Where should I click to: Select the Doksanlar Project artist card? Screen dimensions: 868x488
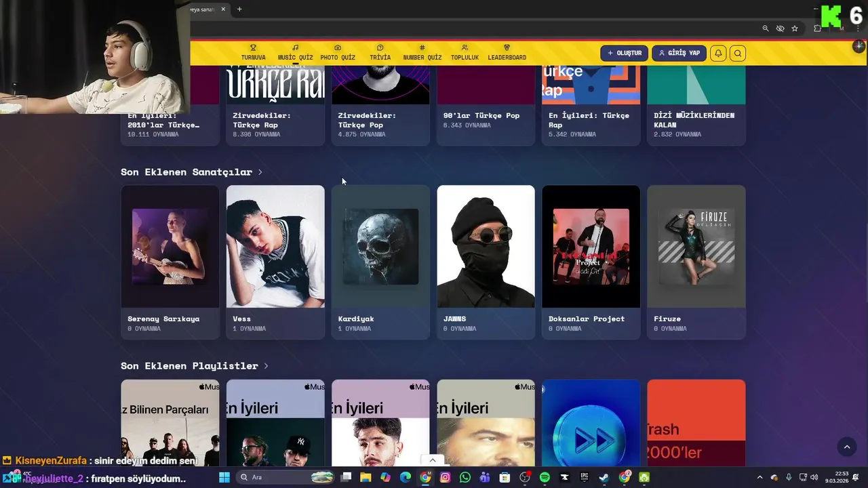591,262
